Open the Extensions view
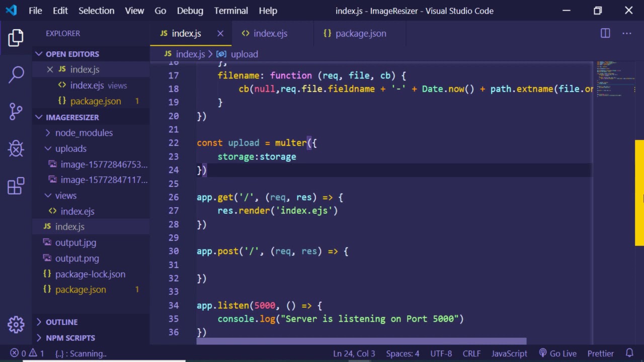The height and width of the screenshot is (362, 644). tap(16, 186)
